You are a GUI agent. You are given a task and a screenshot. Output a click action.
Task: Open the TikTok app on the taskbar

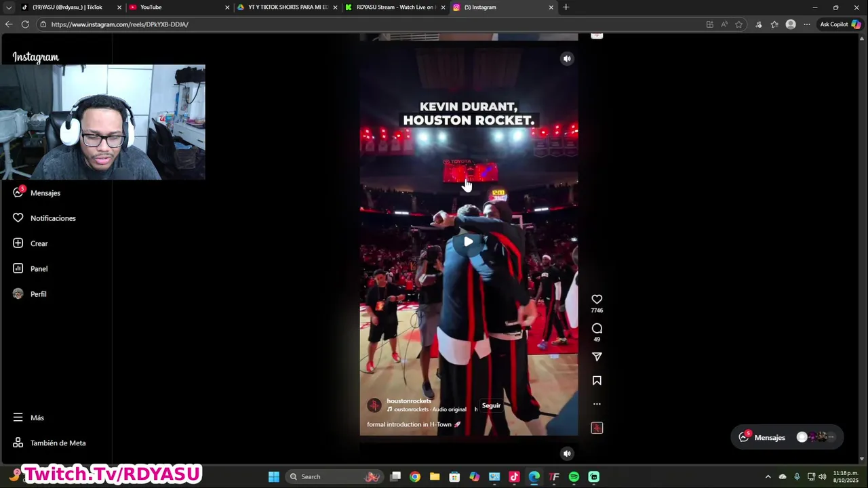tap(514, 476)
